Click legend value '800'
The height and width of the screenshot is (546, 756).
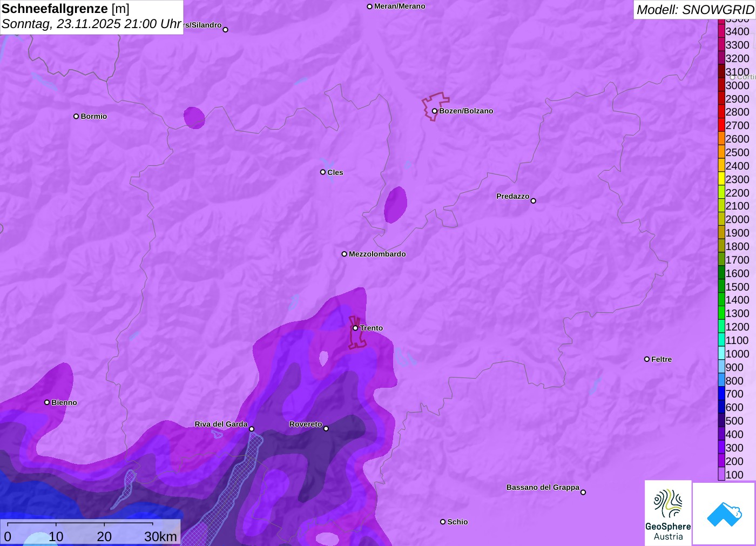pyautogui.click(x=734, y=381)
